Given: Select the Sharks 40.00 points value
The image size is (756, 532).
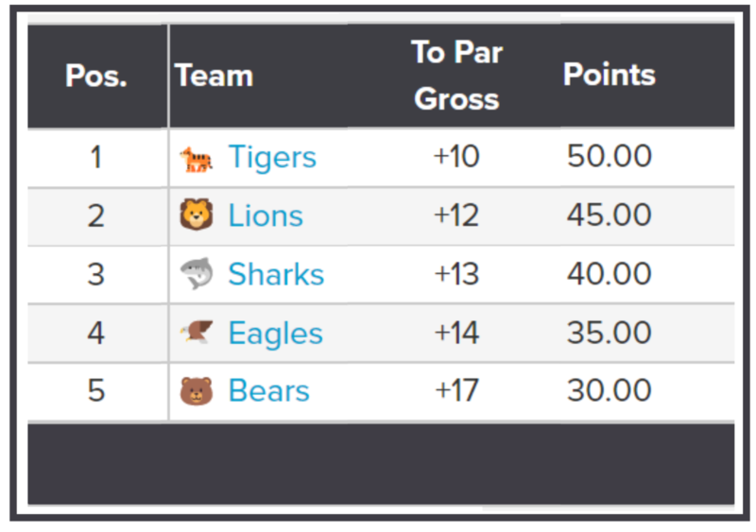Looking at the screenshot, I should point(609,275).
